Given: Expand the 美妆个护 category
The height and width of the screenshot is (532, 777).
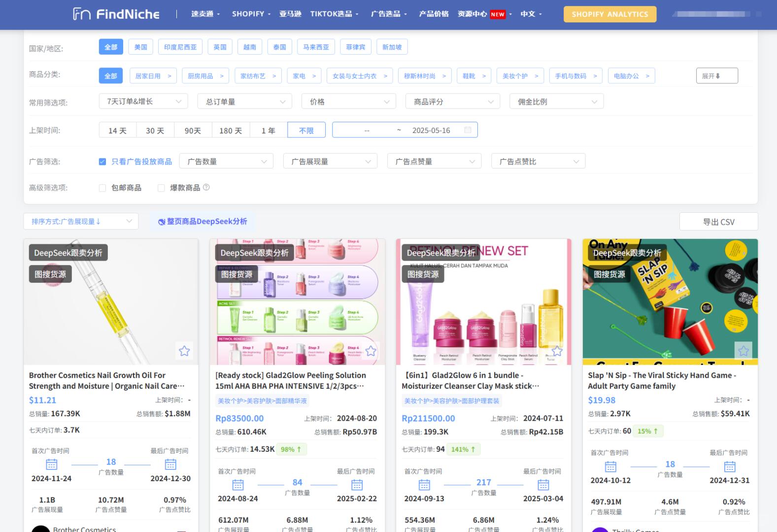Looking at the screenshot, I should pyautogui.click(x=520, y=76).
